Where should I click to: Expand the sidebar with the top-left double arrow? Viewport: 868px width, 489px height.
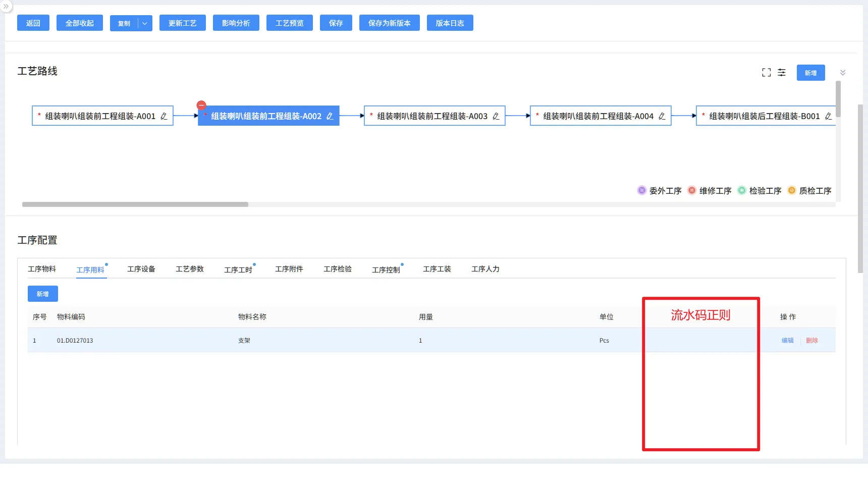point(6,7)
